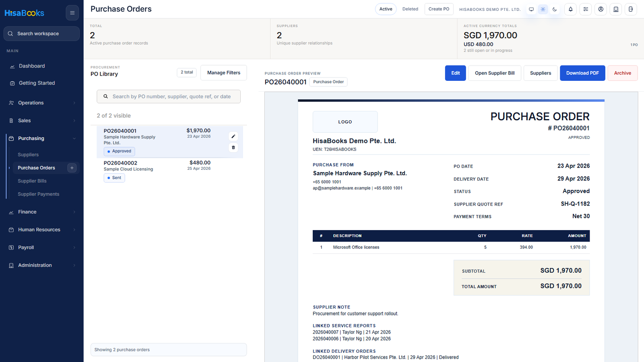Click the Purchasing bag icon

pos(11,138)
